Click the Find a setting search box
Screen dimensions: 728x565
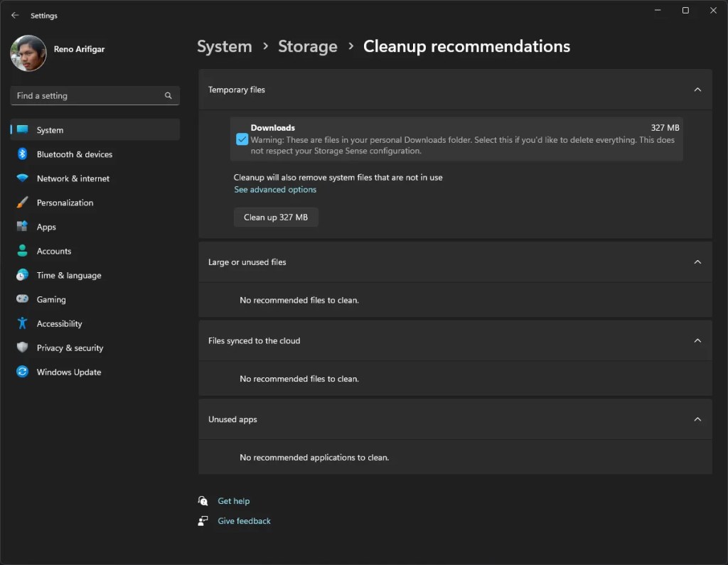pyautogui.click(x=95, y=95)
